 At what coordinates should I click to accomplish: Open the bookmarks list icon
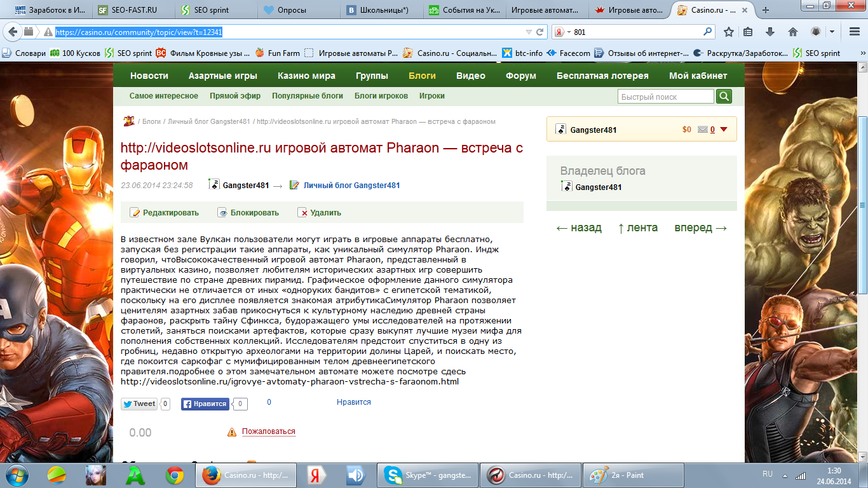pyautogui.click(x=749, y=32)
